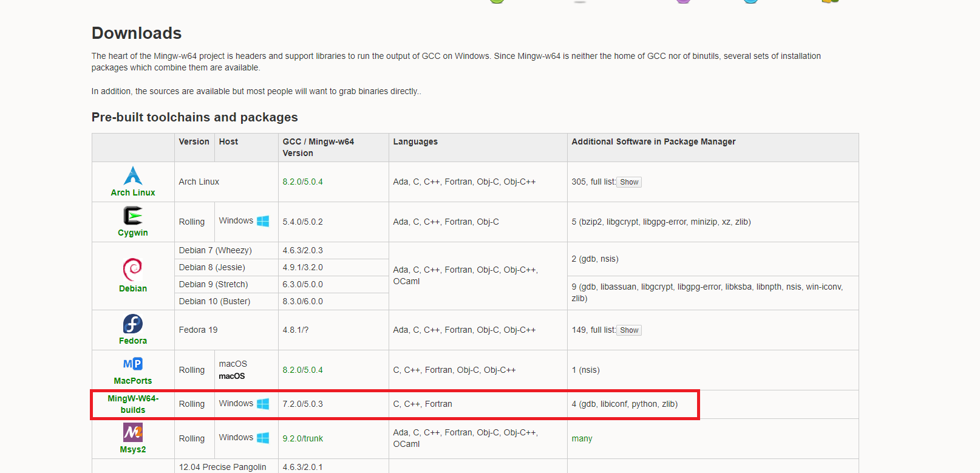Click the 'C, C++, Fortran' languages cell
The image size is (980, 473).
pos(478,404)
